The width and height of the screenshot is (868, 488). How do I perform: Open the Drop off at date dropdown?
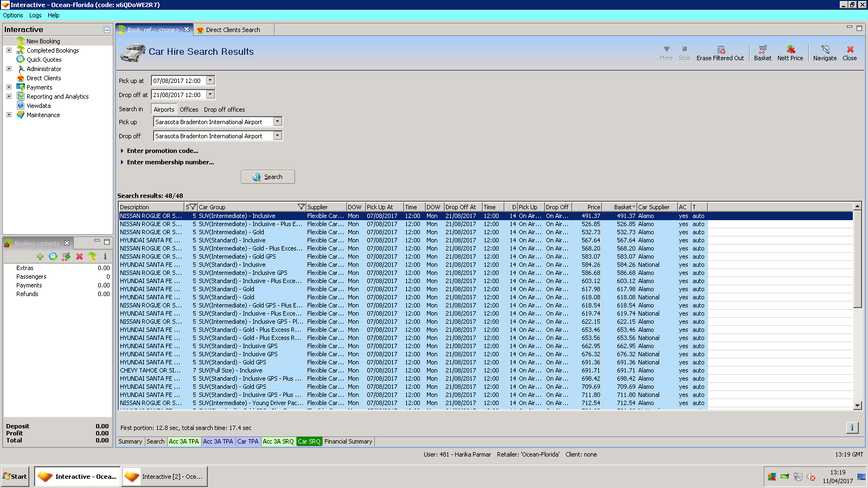(x=210, y=95)
